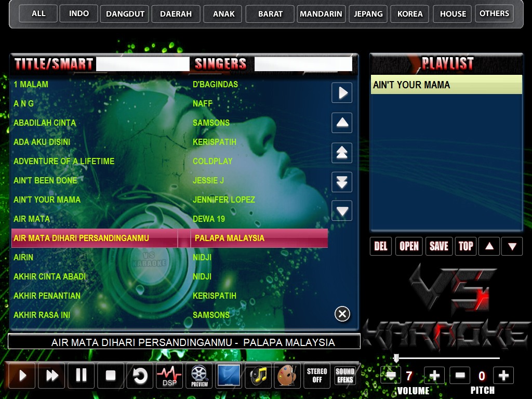Select AIN'T YOUR MAMA in the song list
The width and height of the screenshot is (532, 399).
(x=47, y=199)
